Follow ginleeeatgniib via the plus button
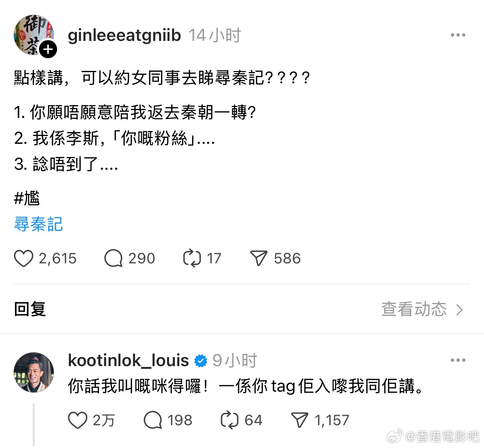 tap(48, 49)
